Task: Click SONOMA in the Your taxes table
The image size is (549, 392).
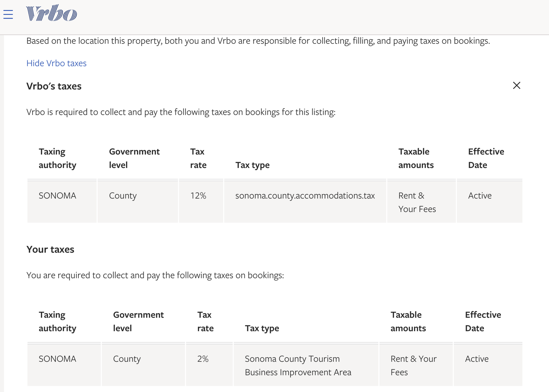Action: coord(57,359)
